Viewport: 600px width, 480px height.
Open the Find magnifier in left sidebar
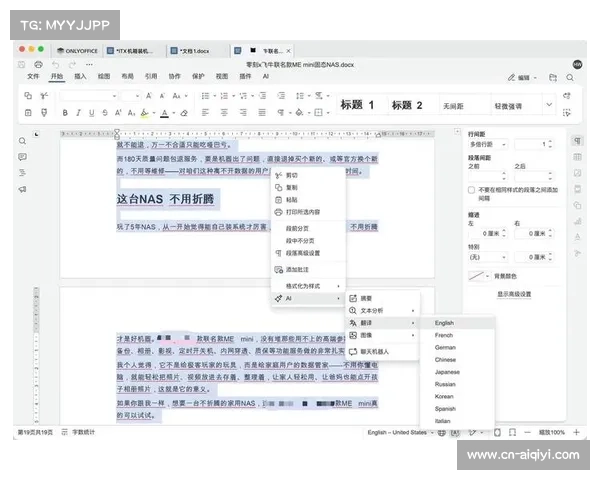click(x=23, y=141)
